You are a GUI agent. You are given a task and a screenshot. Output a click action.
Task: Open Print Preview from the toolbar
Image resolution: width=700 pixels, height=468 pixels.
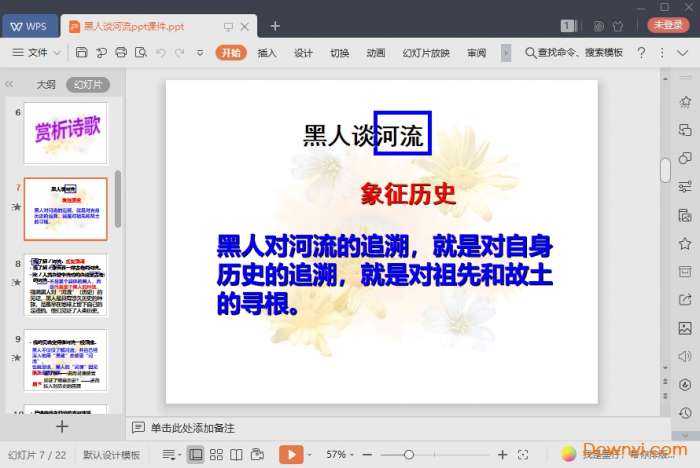(x=141, y=53)
